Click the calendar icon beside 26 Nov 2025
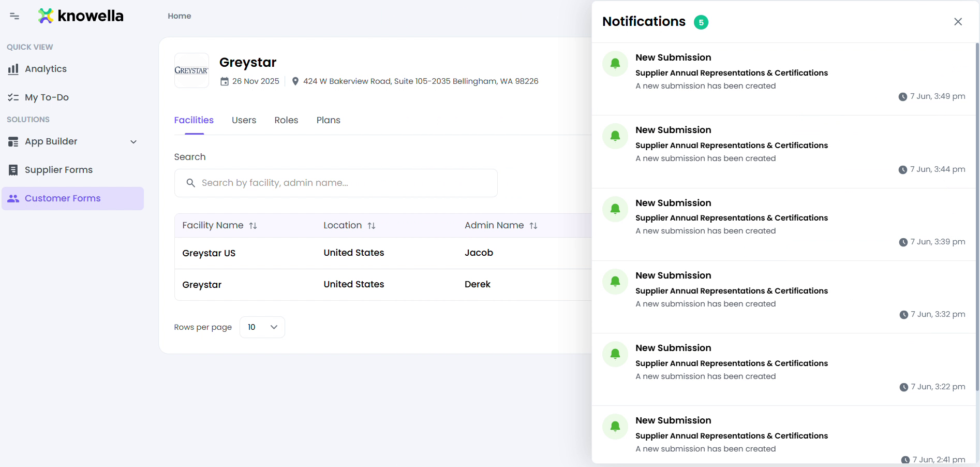Screen dimensions: 980x467 (225, 81)
